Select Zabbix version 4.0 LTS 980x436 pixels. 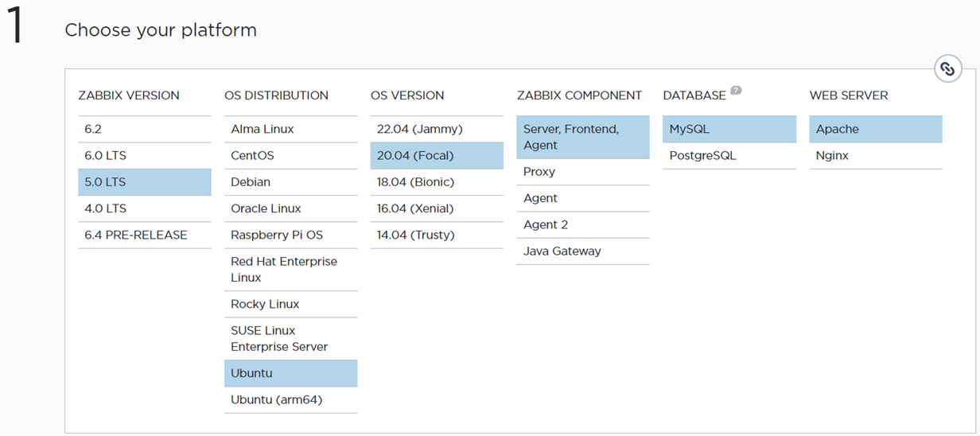point(145,208)
